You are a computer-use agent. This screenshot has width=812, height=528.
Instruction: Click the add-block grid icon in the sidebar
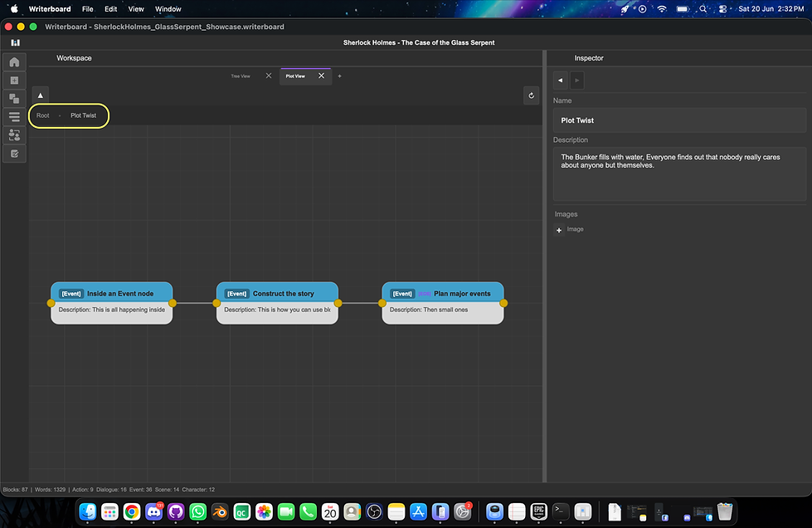pos(14,81)
